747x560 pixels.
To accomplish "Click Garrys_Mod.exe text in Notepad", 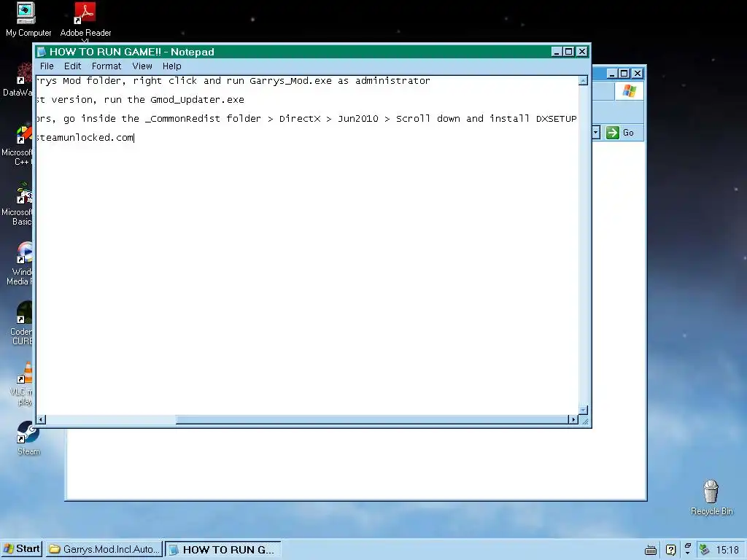I will click(x=290, y=81).
